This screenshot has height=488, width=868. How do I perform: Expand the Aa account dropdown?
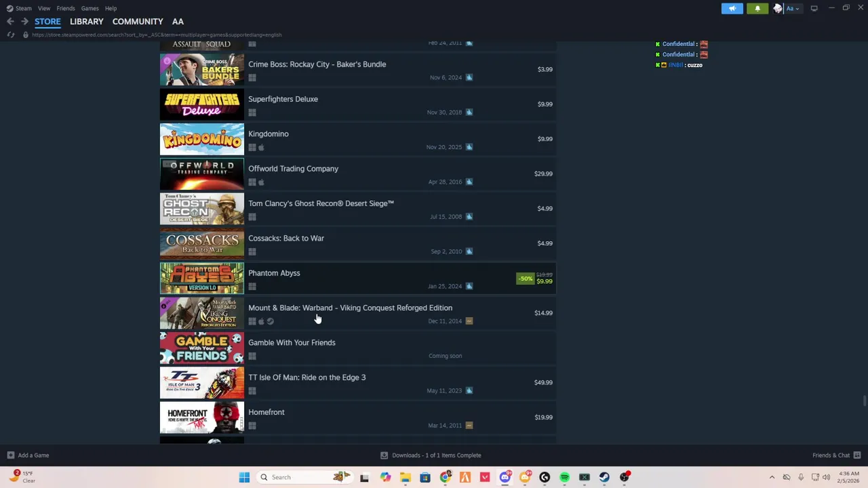click(793, 8)
